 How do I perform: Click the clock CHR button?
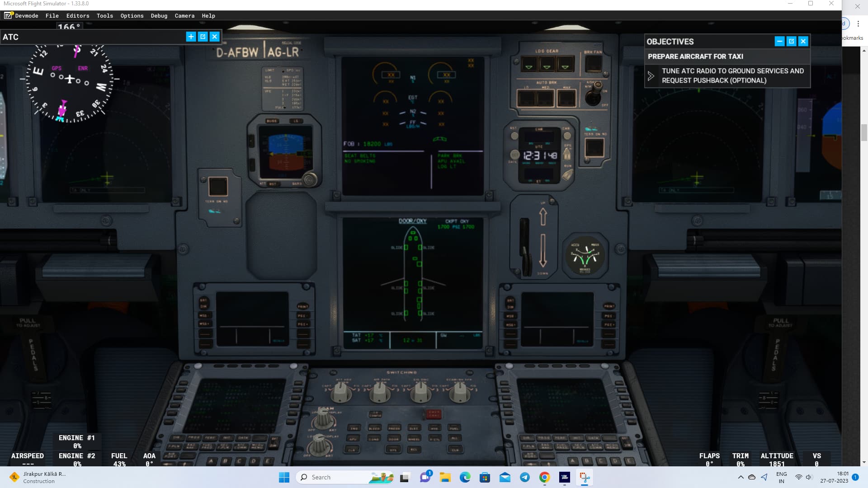point(567,135)
